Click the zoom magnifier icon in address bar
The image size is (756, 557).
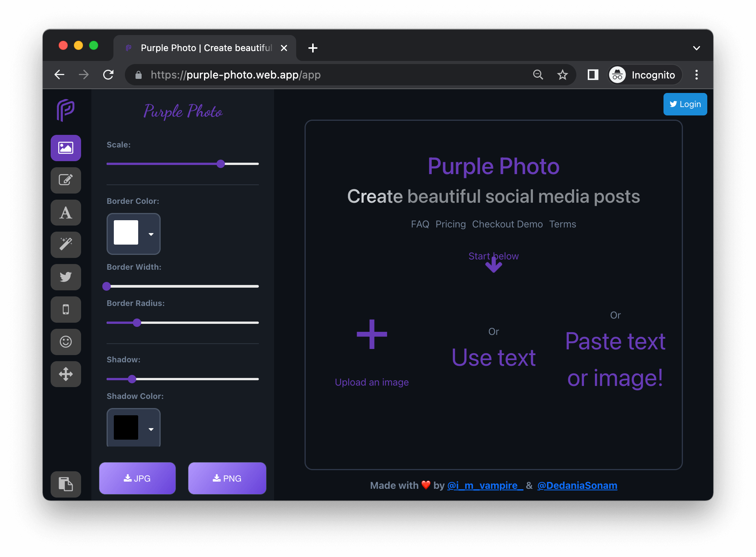538,75
